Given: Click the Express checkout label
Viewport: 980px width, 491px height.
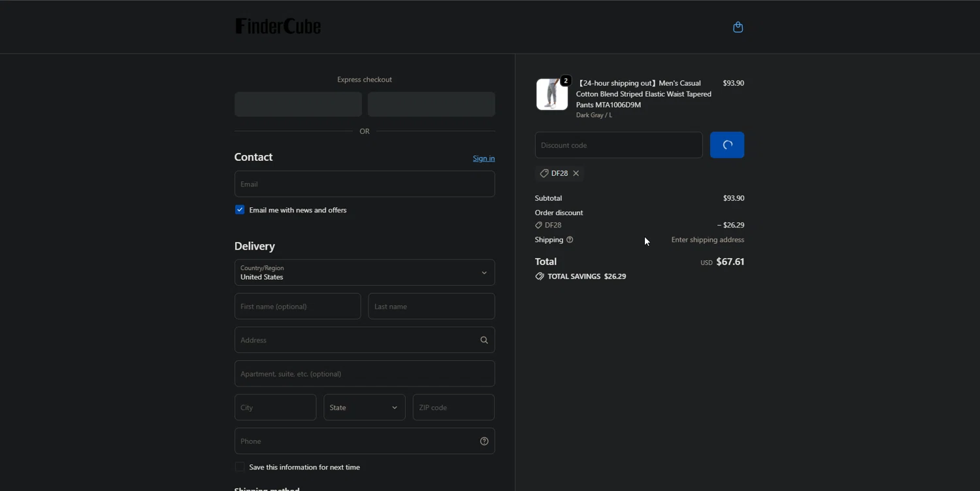Looking at the screenshot, I should (365, 80).
